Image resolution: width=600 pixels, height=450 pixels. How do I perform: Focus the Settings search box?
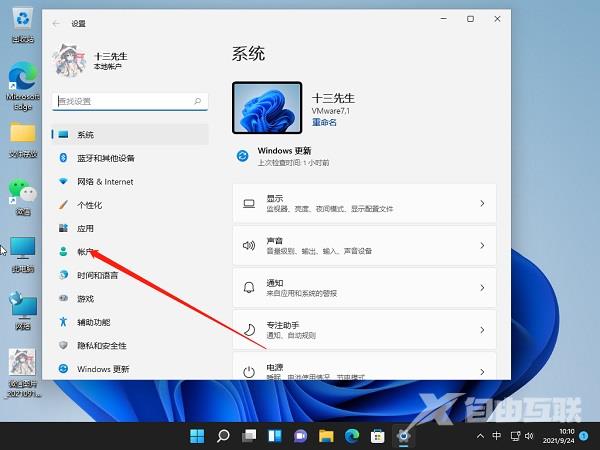tap(130, 101)
